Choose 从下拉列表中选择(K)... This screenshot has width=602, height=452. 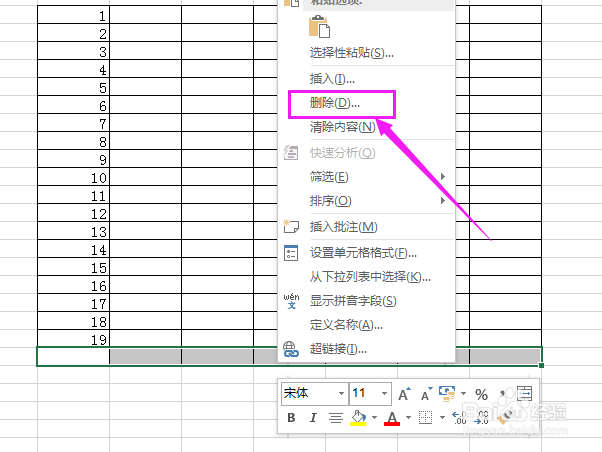point(370,276)
